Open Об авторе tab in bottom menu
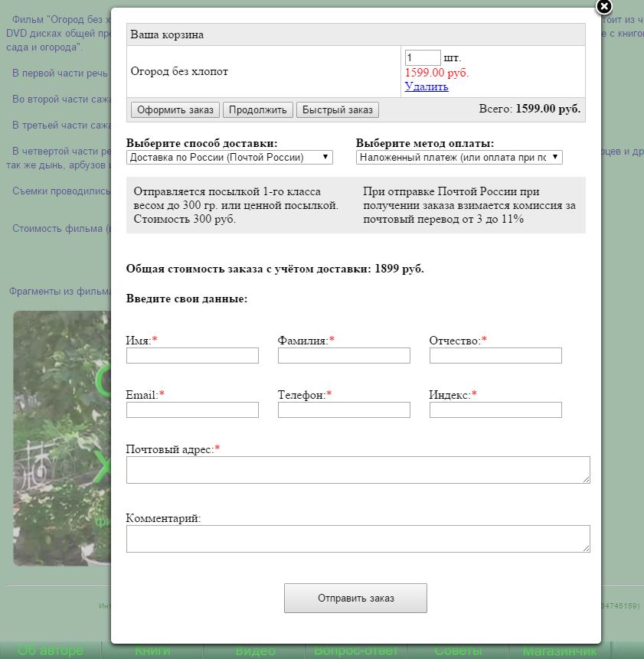 point(51,650)
